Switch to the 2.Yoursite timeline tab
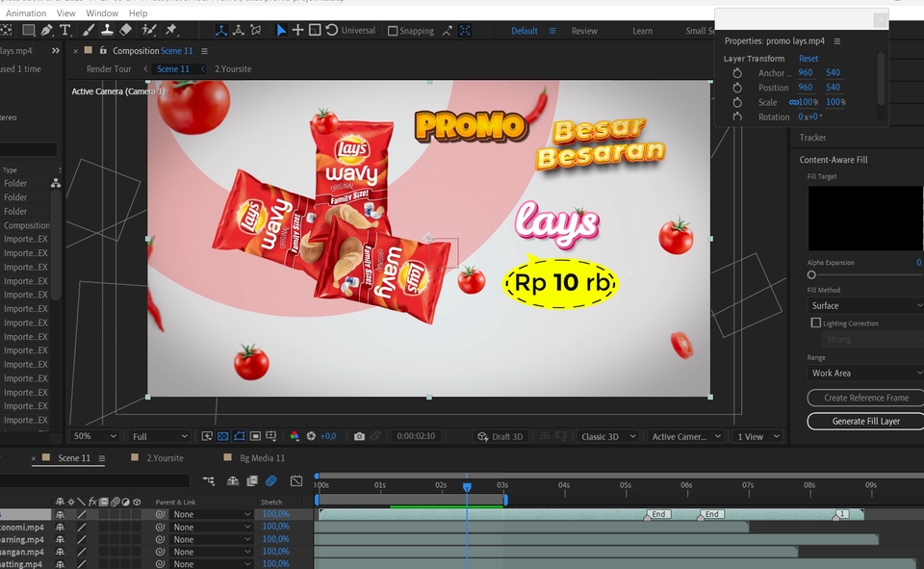Image resolution: width=924 pixels, height=569 pixels. (165, 457)
